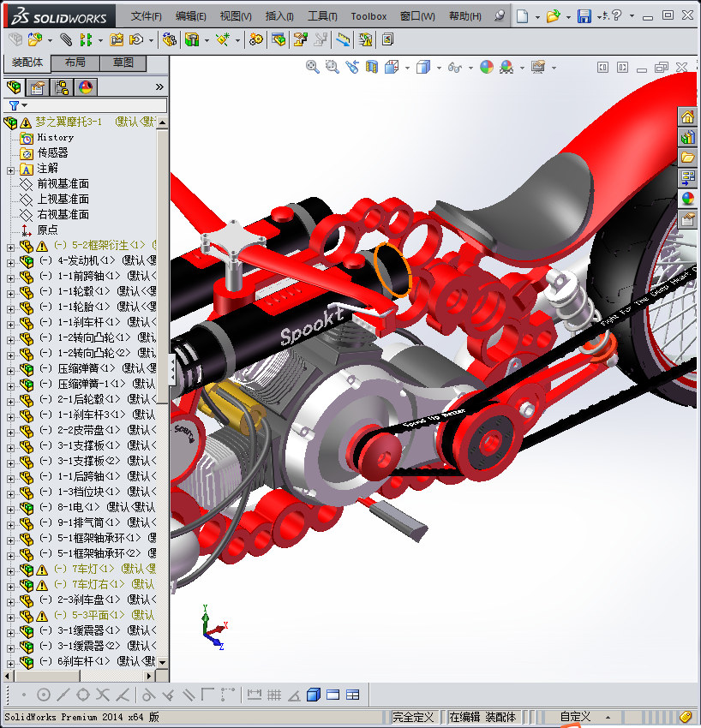Switch to the 装配体 tab
This screenshot has width=701, height=728.
(27, 63)
